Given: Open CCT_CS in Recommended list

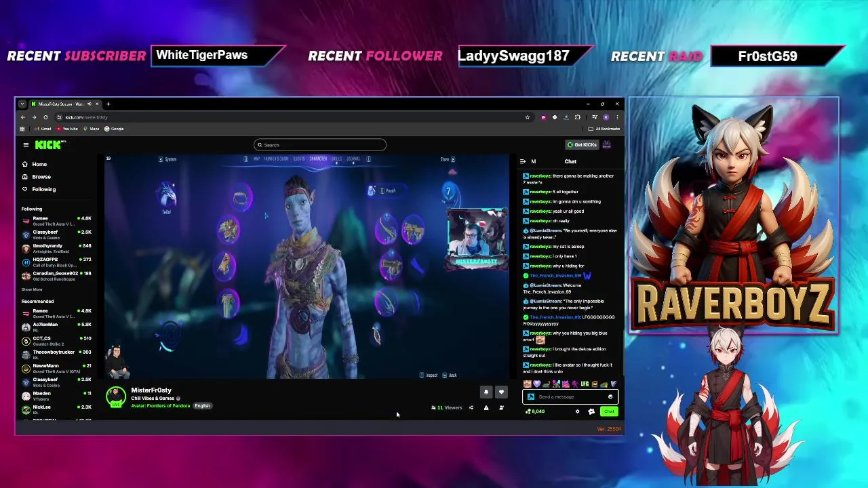Looking at the screenshot, I should 57,340.
